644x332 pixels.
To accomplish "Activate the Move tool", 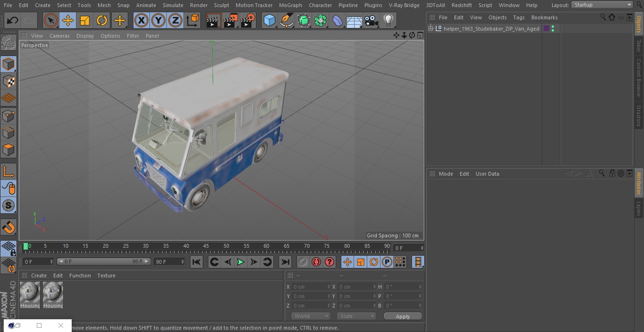I will pyautogui.click(x=67, y=20).
